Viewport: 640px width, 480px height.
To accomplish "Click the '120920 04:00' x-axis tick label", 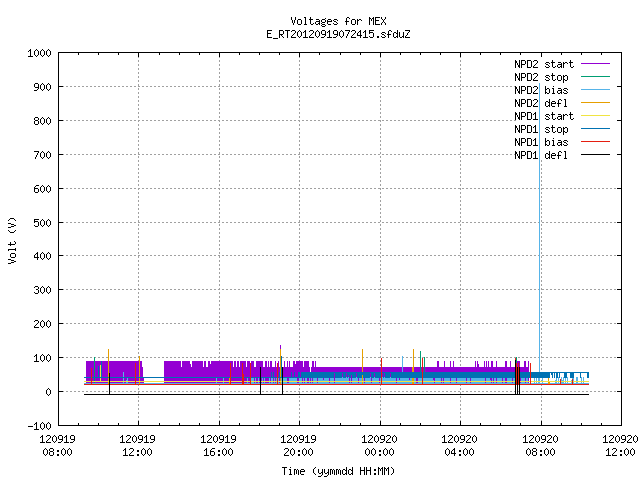I will pos(459,446).
